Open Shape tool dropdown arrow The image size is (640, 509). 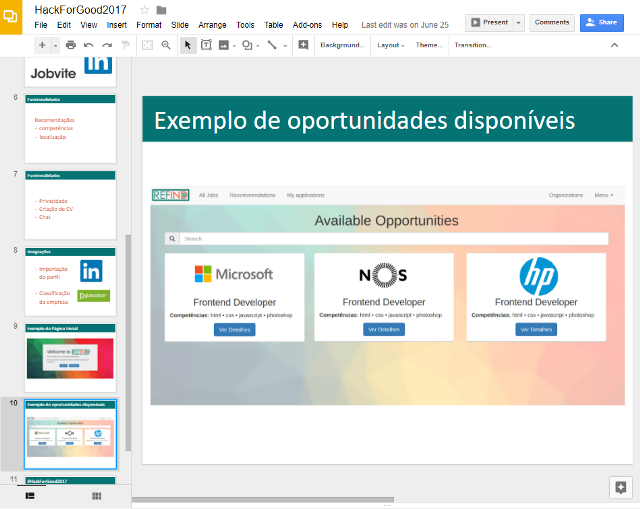point(258,46)
